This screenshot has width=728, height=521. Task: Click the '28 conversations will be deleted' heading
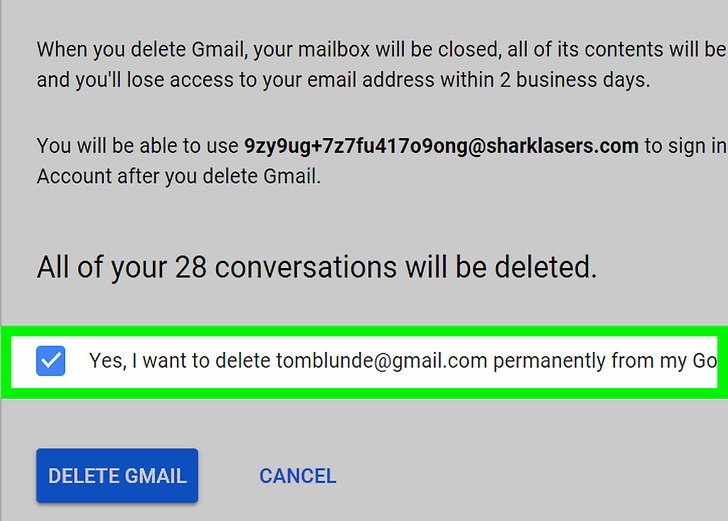[316, 267]
